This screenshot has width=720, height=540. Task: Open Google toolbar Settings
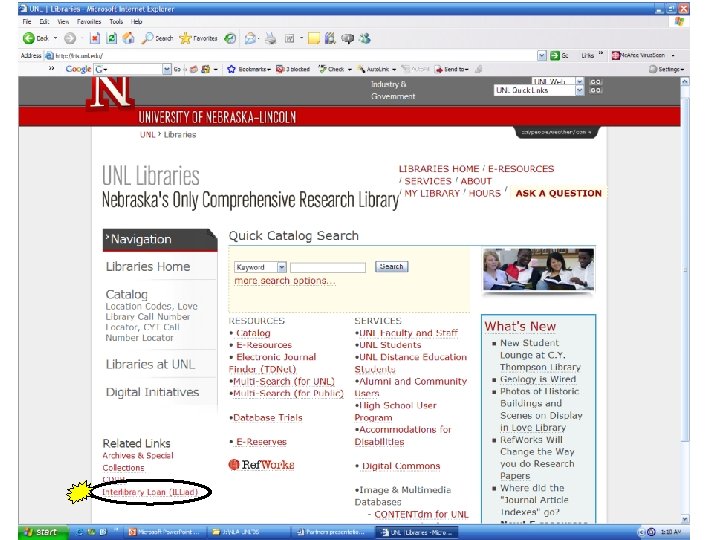tap(666, 69)
